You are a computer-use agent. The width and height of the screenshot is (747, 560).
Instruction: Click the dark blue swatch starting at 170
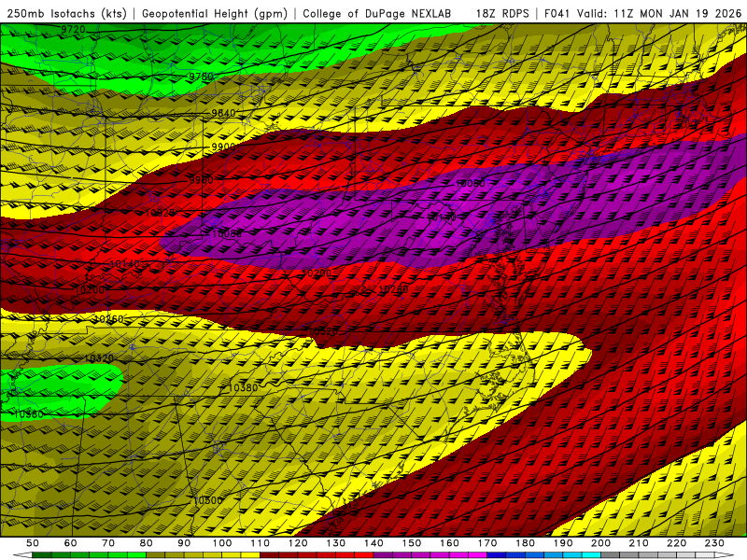click(x=497, y=555)
